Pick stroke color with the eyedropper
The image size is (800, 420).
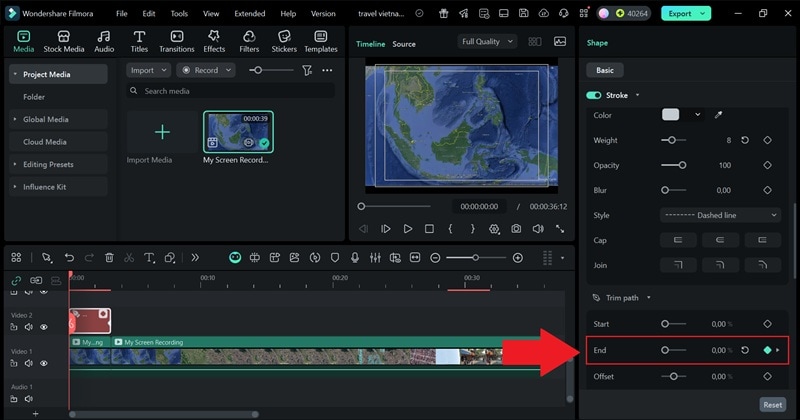tap(718, 115)
